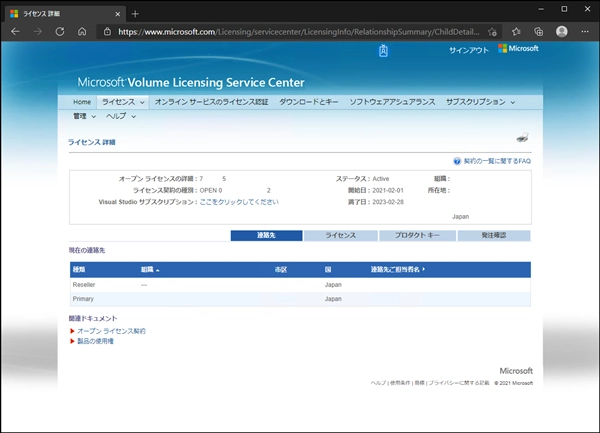Screen dimensions: 600x433
Task: Open the Collections icon in toolbar
Action: click(539, 32)
